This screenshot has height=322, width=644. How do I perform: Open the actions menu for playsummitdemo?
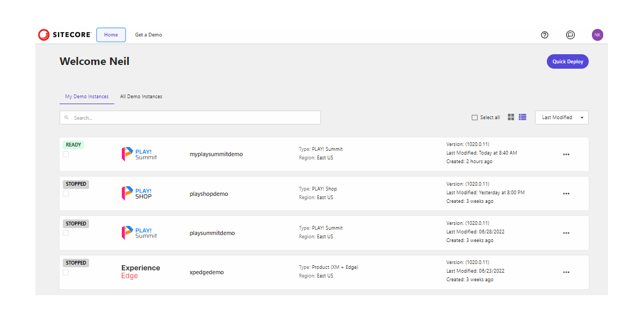(x=566, y=233)
